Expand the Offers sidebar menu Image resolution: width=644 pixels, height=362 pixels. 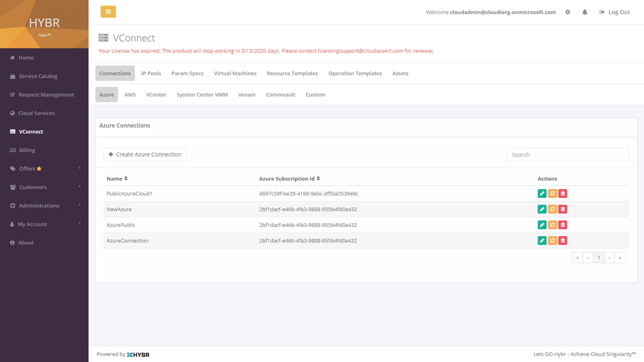click(44, 168)
